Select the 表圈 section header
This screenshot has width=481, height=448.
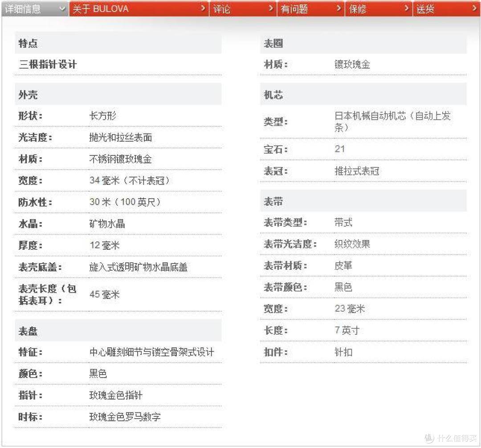(x=363, y=43)
